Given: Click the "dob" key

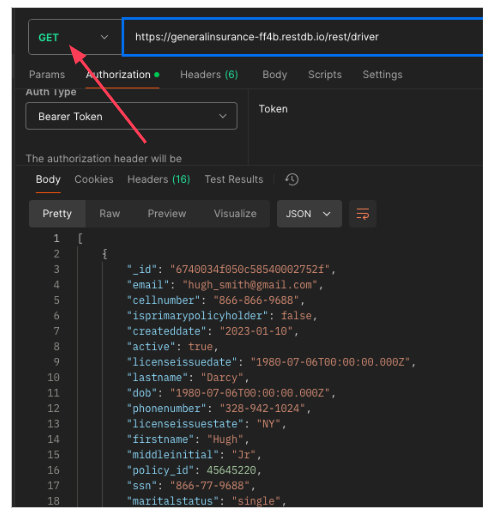Looking at the screenshot, I should [x=142, y=393].
